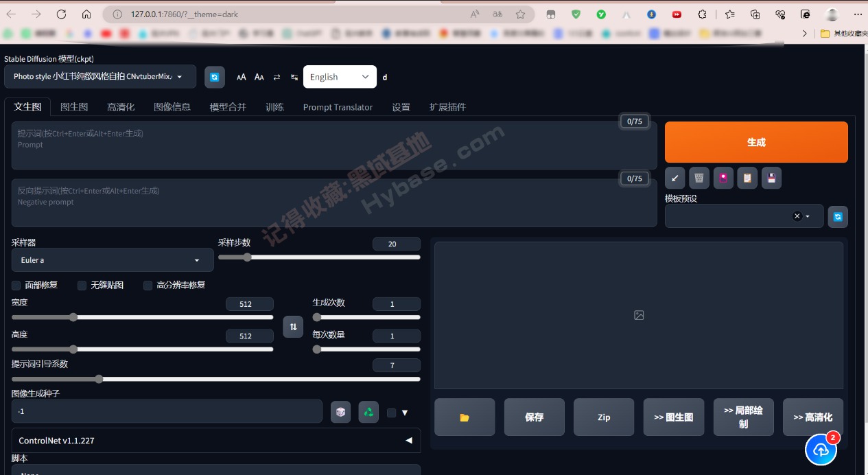Refresh the Stable Diffusion checkpoint list
The height and width of the screenshot is (475, 868).
(x=214, y=77)
